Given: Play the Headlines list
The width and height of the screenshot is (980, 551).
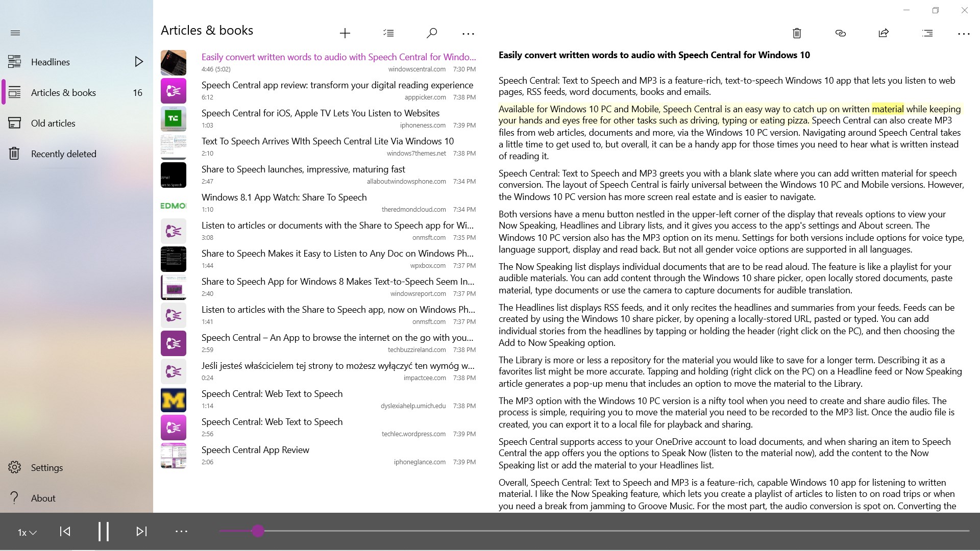Looking at the screenshot, I should coord(138,62).
